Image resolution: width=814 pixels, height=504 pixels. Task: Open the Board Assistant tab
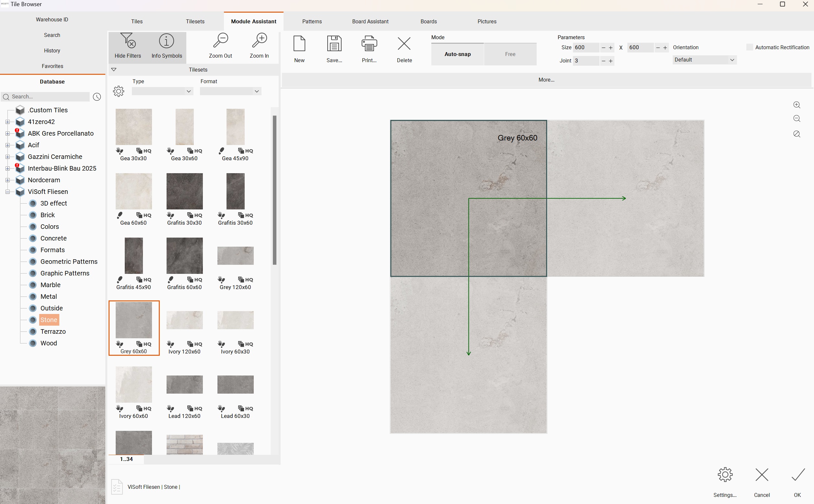(370, 21)
